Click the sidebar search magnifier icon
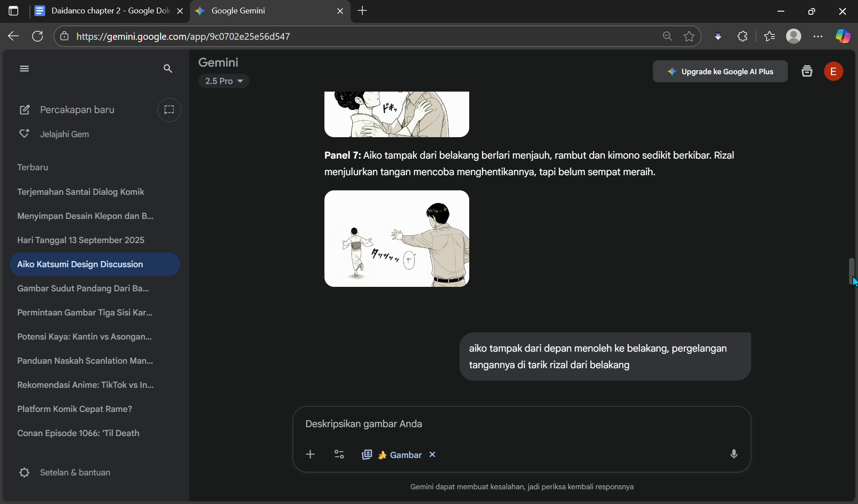This screenshot has width=858, height=504. pyautogui.click(x=168, y=68)
